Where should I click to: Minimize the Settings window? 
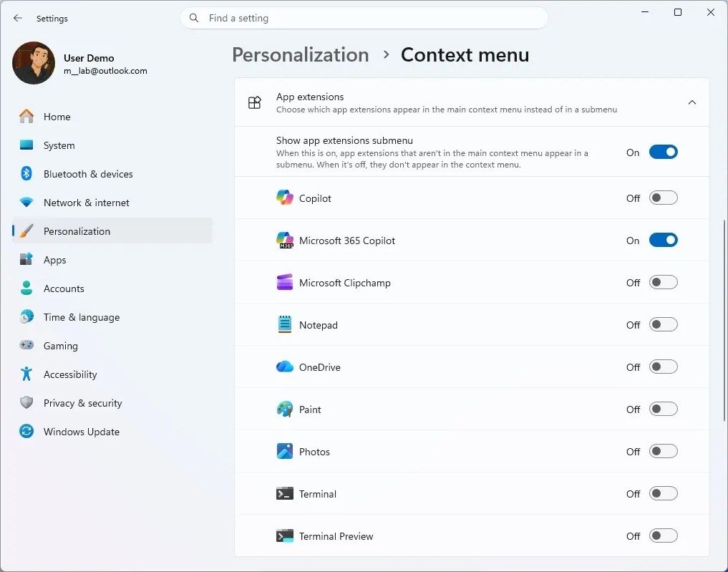[645, 12]
